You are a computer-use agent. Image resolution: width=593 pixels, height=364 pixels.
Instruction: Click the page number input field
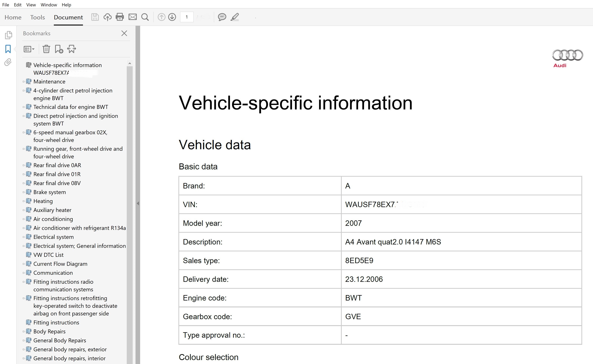coord(187,17)
